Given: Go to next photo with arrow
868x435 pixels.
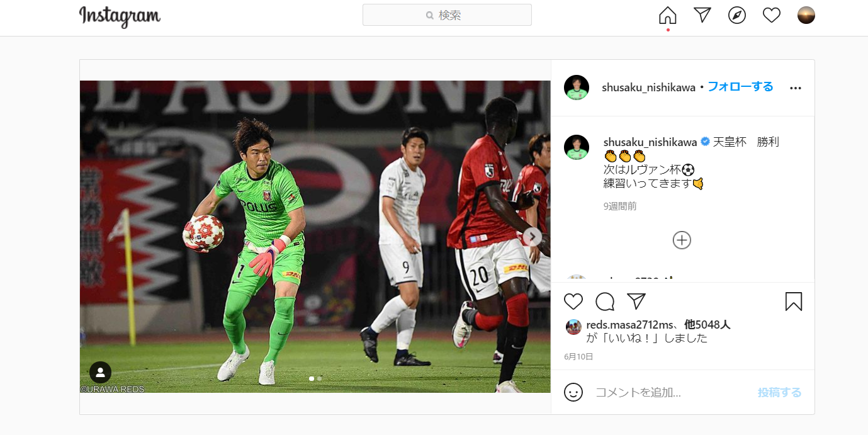Looking at the screenshot, I should point(533,237).
